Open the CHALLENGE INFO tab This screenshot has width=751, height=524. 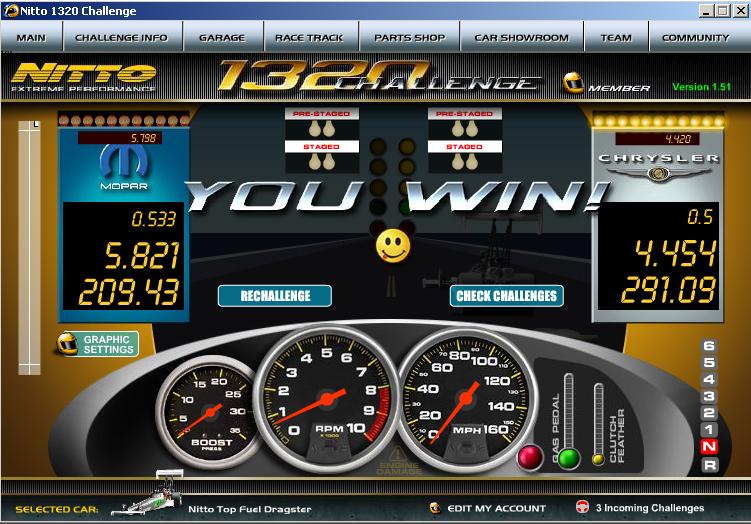coord(122,37)
